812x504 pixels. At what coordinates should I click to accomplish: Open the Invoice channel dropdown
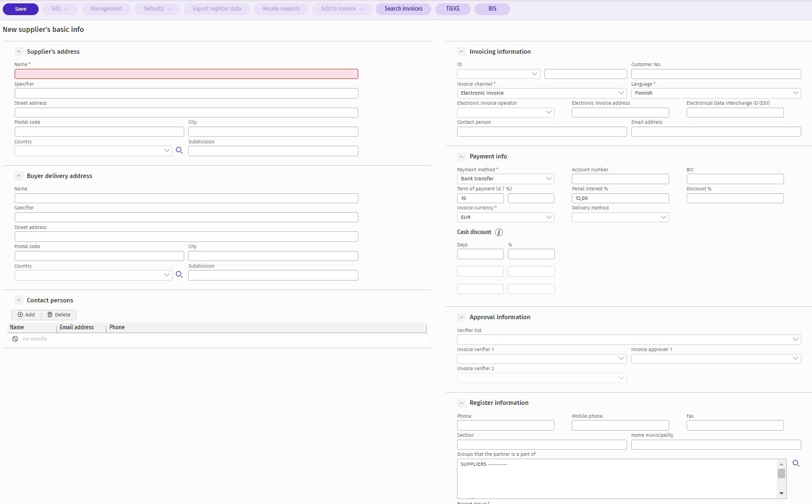[x=542, y=93]
